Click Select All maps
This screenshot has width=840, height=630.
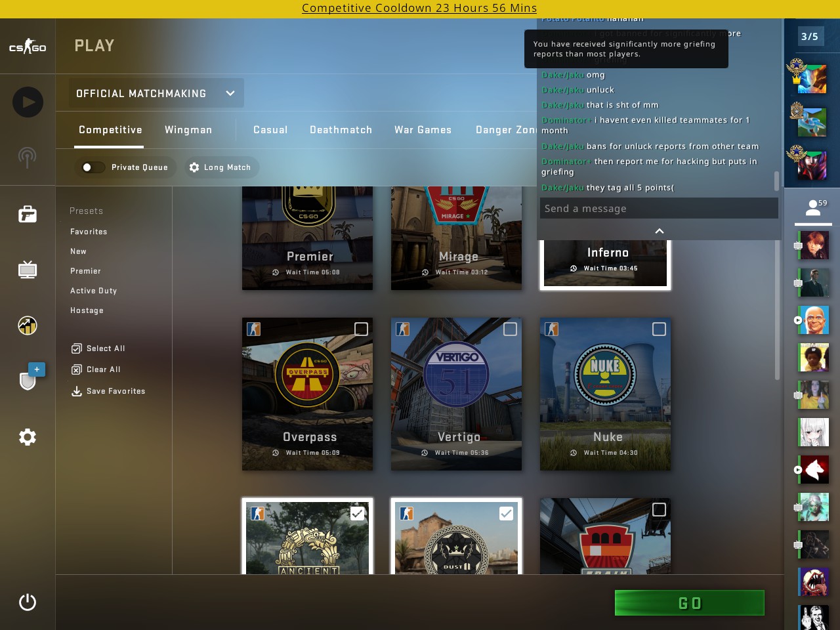coord(98,348)
